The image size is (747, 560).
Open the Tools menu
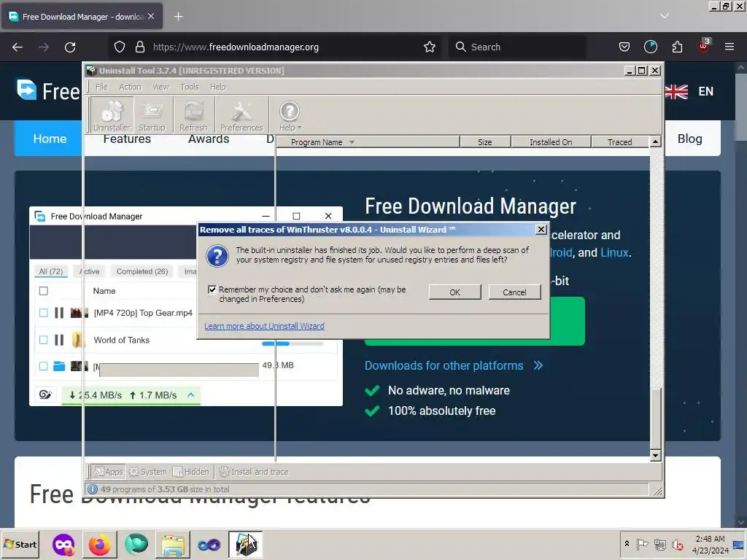[x=189, y=87]
